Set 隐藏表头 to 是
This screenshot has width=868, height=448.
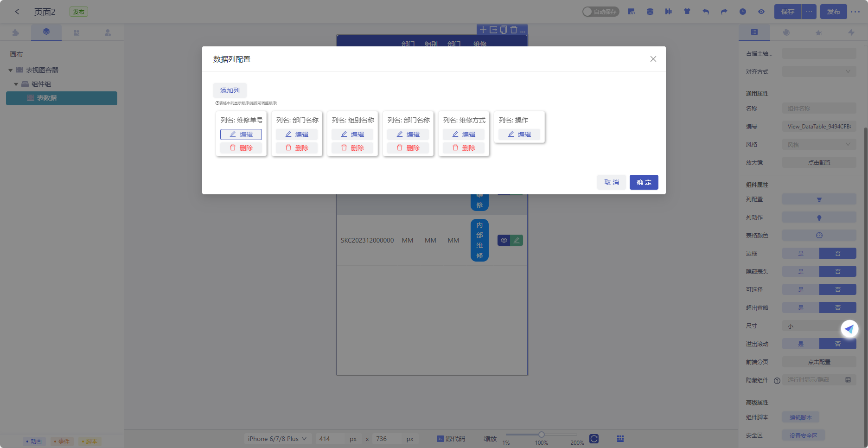pyautogui.click(x=801, y=272)
